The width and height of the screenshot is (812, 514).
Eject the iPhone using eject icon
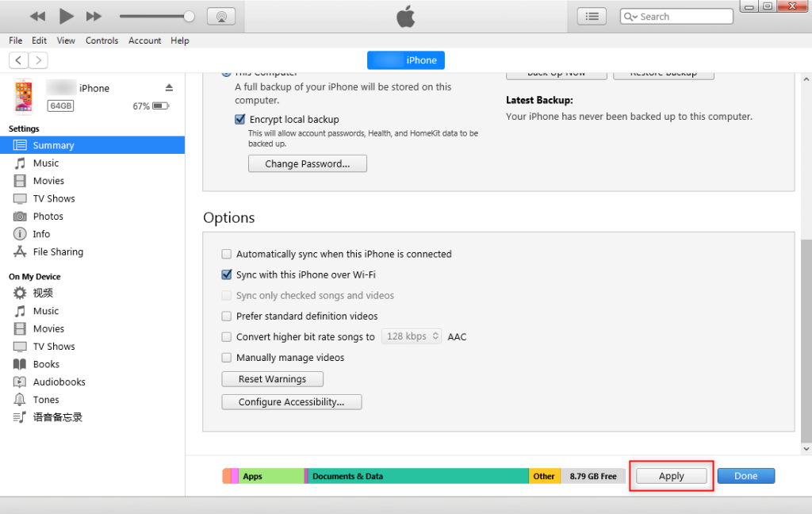[x=169, y=87]
